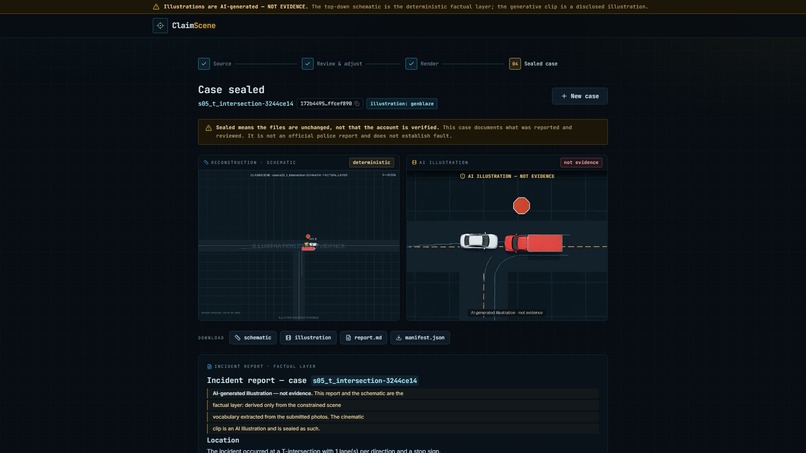
Task: Click the ClaimScene crosshair logo icon
Action: tap(160, 25)
